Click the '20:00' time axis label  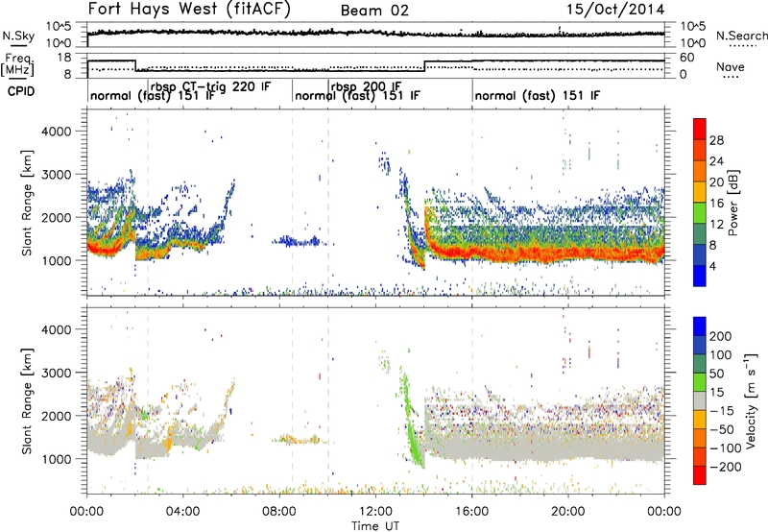click(567, 512)
